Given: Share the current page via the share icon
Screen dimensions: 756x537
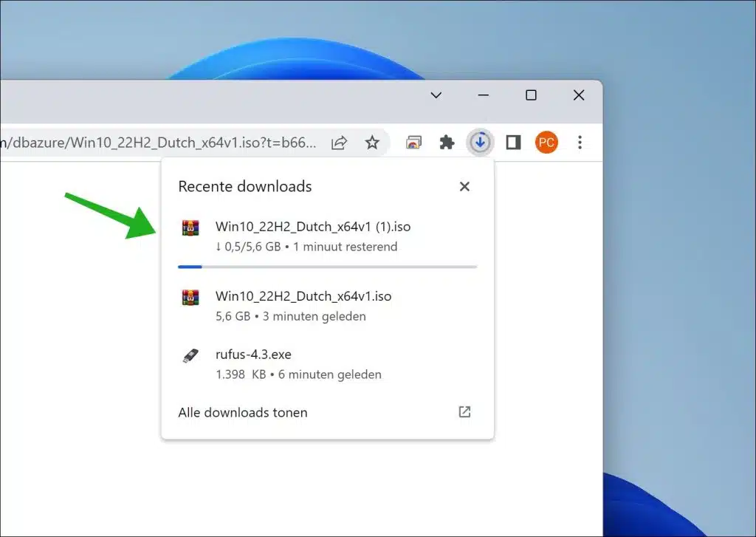Looking at the screenshot, I should coord(339,143).
